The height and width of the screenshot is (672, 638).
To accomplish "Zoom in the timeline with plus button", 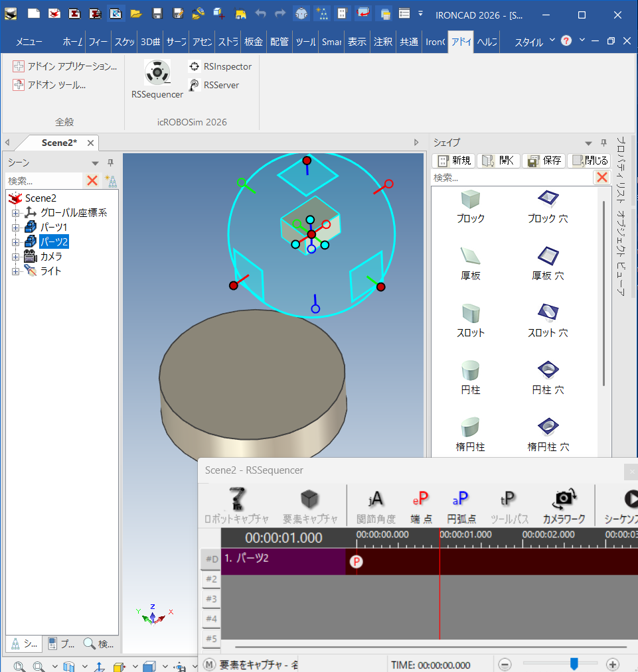I will (x=613, y=664).
